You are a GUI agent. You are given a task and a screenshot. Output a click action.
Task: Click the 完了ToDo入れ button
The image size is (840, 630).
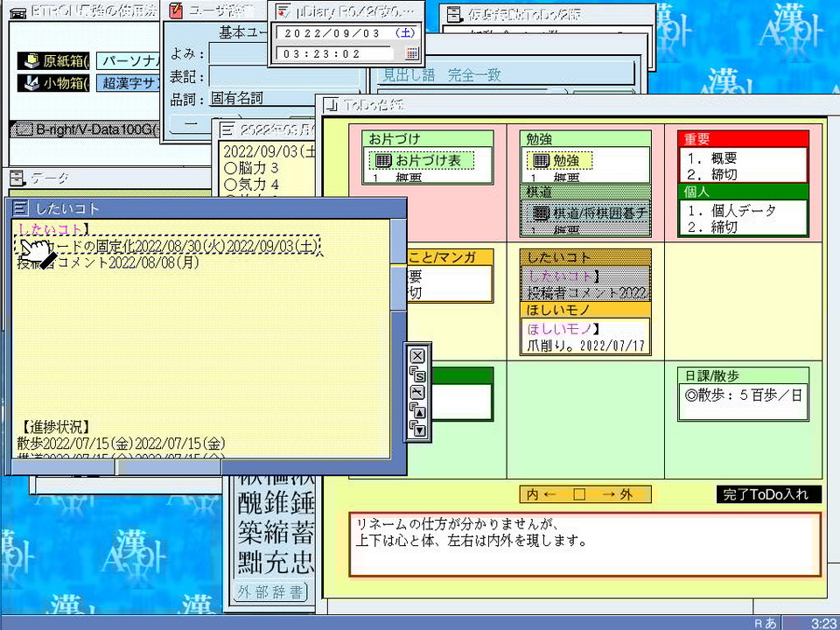tap(768, 493)
